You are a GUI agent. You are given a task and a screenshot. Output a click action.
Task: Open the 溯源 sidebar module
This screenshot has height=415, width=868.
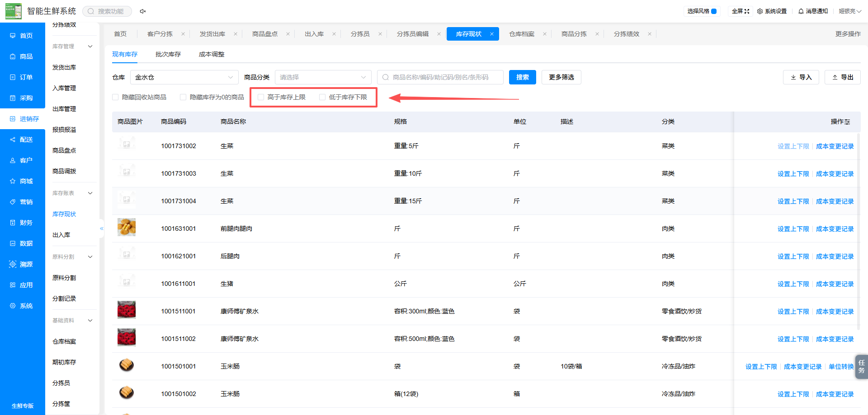[x=22, y=264]
